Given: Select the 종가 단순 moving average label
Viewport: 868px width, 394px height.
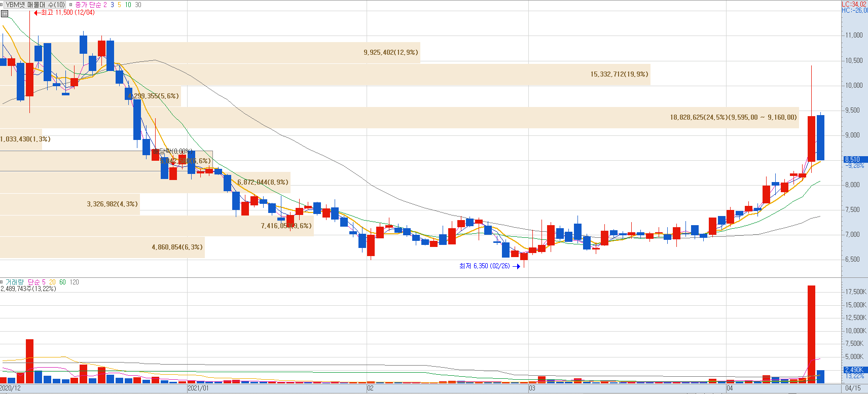Looking at the screenshot, I should coord(88,5).
